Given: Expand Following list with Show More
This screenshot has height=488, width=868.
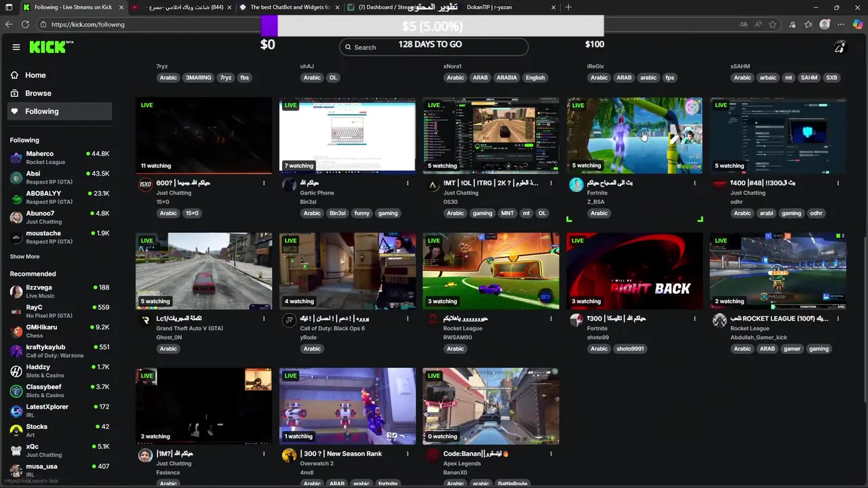Looking at the screenshot, I should tap(24, 257).
